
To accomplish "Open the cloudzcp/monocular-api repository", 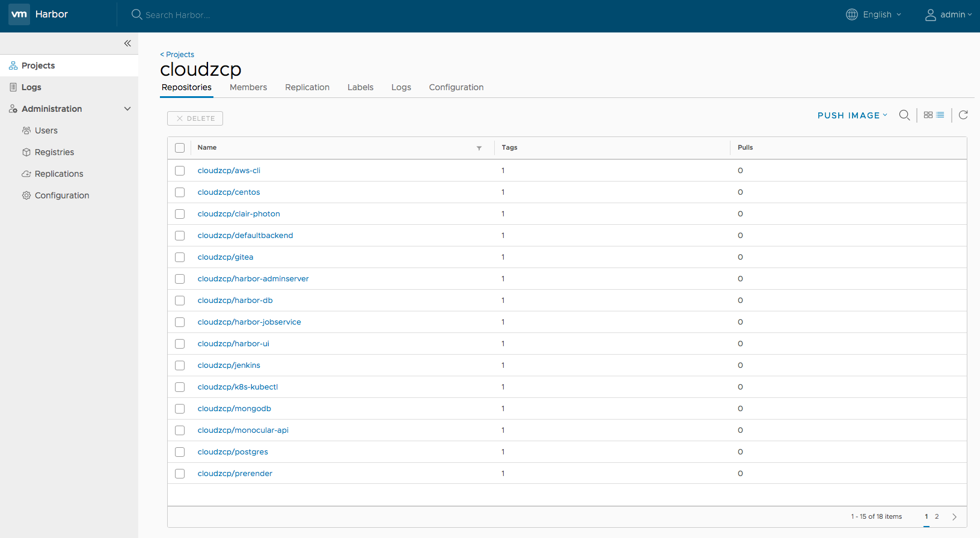I will coord(243,430).
